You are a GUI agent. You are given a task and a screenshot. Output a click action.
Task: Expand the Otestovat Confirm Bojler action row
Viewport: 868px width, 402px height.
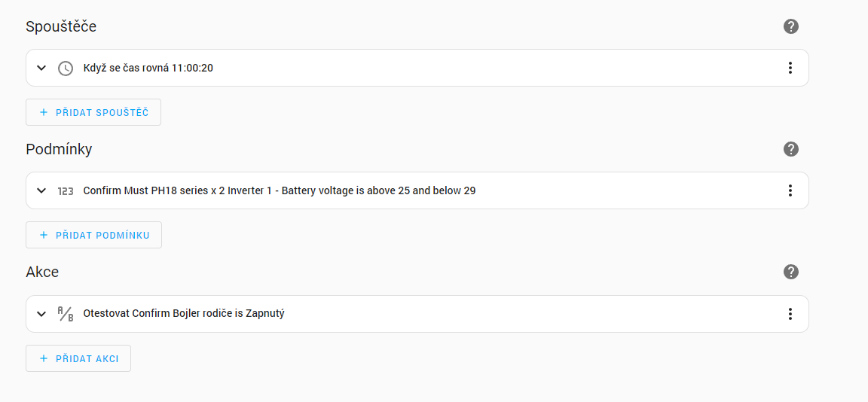(x=41, y=314)
